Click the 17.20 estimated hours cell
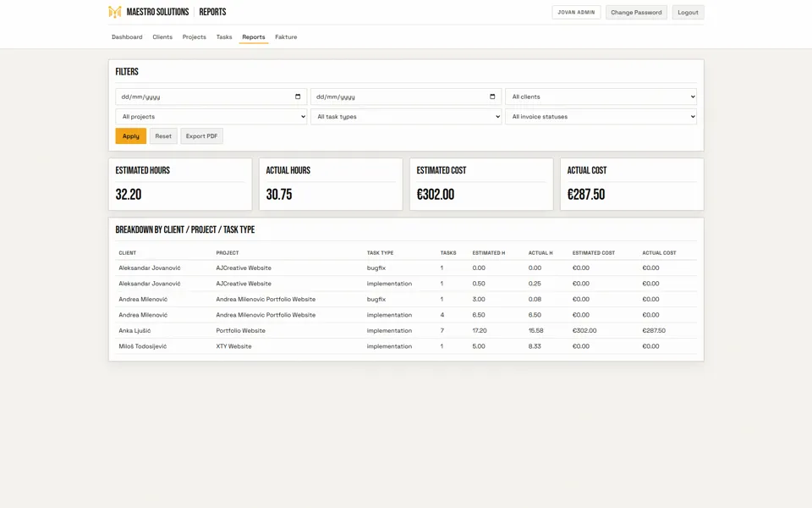Viewport: 812px width, 508px height. coord(480,331)
